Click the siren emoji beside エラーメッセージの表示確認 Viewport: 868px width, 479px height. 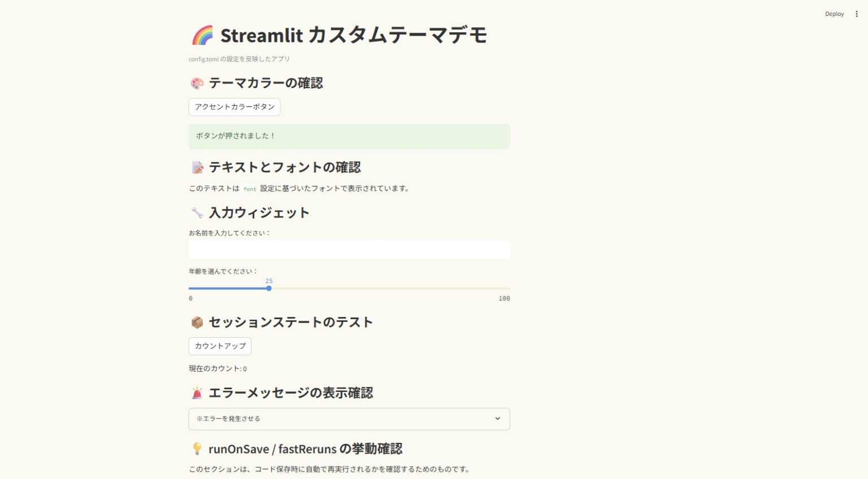point(197,393)
